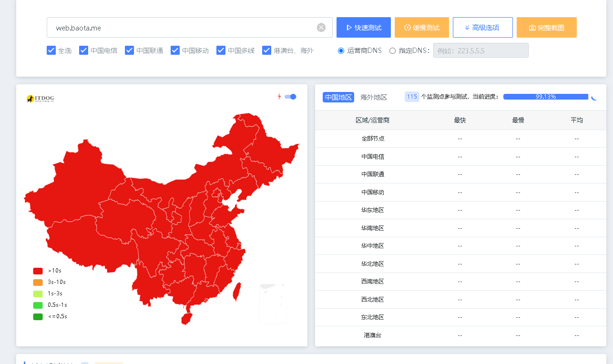
Task: Click the ITDOG logo on the map
Action: coord(40,99)
